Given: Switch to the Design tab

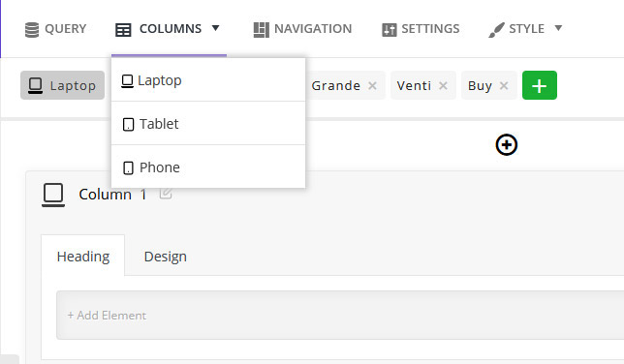Looking at the screenshot, I should tap(165, 257).
